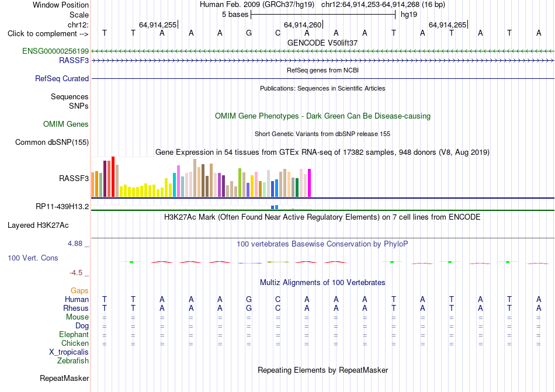The image size is (555, 392).
Task: Click the 64,914,260 ruler position
Action: [303, 25]
